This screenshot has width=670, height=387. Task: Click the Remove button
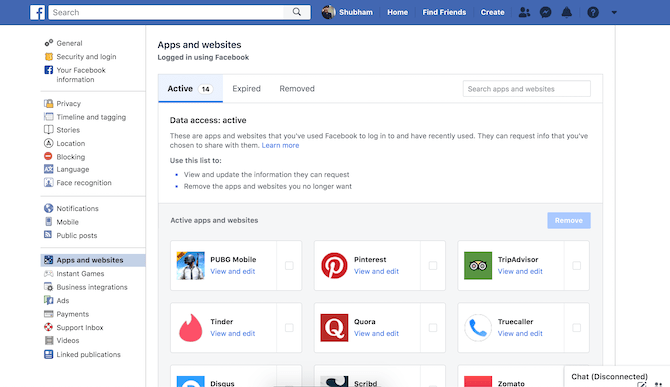569,220
